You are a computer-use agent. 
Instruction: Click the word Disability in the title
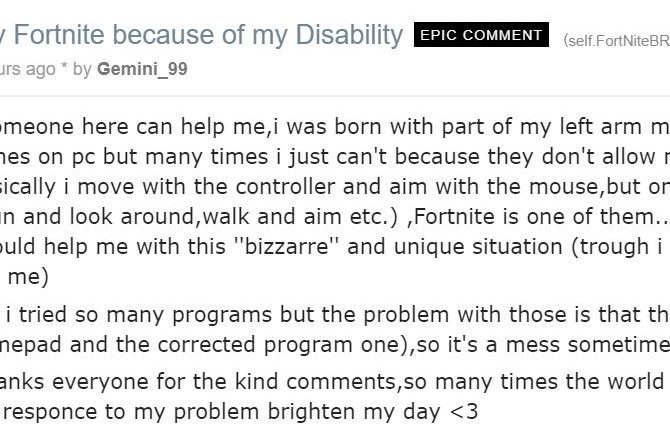(349, 35)
